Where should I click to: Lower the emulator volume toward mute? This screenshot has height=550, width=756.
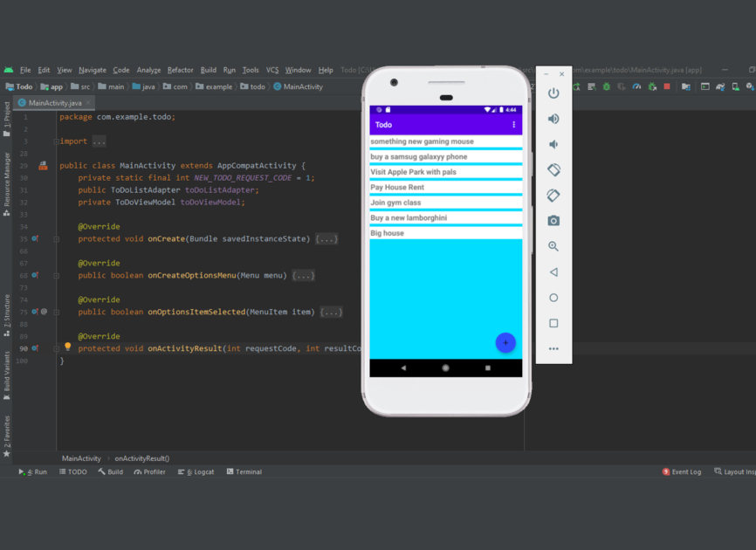coord(553,143)
